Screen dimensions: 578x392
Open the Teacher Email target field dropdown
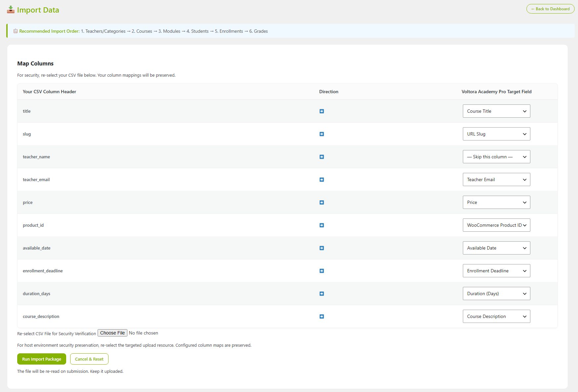496,179
